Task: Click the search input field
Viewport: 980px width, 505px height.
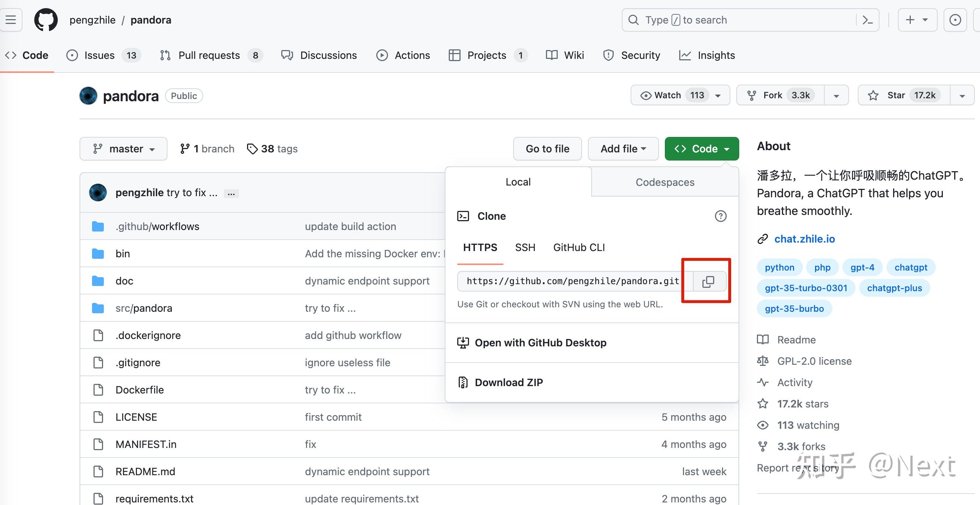Action: [742, 20]
